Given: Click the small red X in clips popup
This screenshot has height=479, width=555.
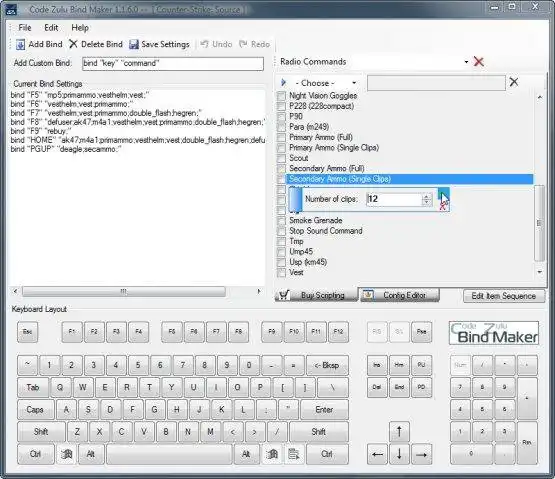Looking at the screenshot, I should click(442, 206).
